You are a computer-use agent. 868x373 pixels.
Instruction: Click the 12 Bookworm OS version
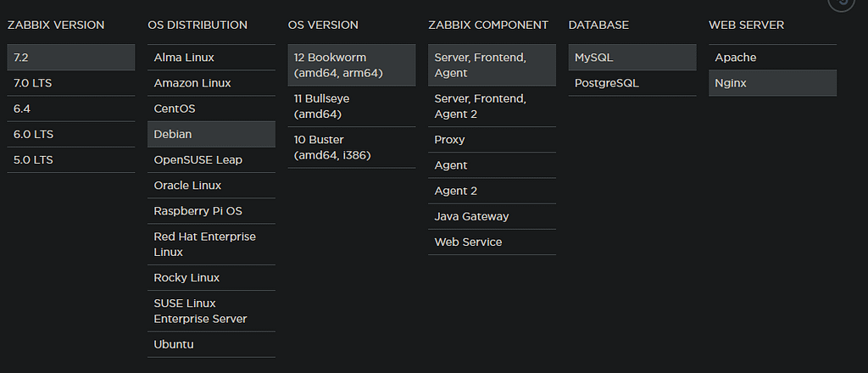coord(351,65)
